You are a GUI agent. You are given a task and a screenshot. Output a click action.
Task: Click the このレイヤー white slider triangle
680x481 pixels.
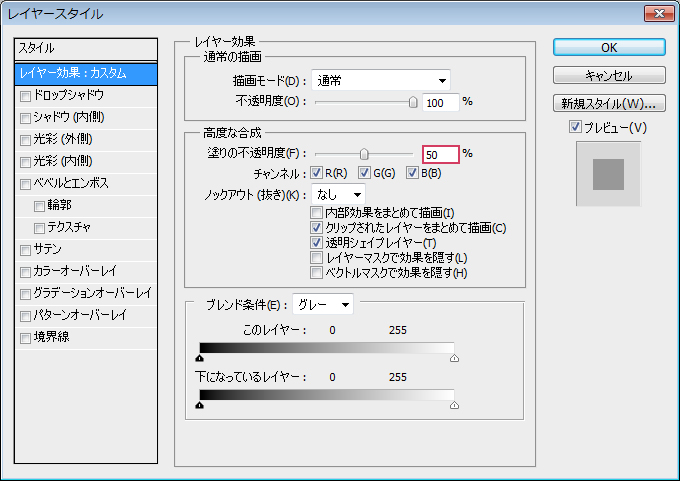454,358
